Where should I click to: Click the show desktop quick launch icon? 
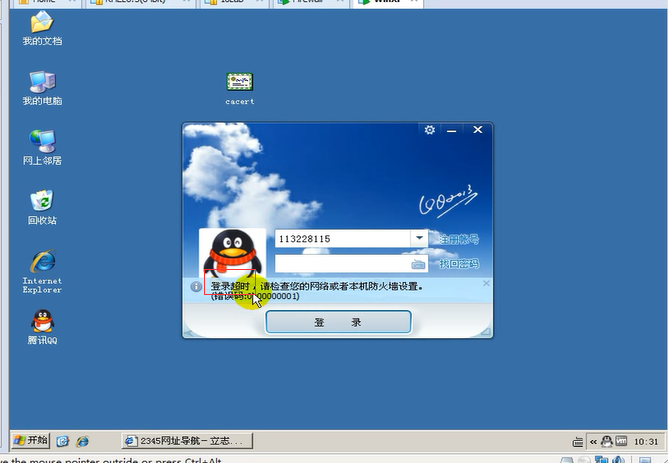pyautogui.click(x=63, y=441)
